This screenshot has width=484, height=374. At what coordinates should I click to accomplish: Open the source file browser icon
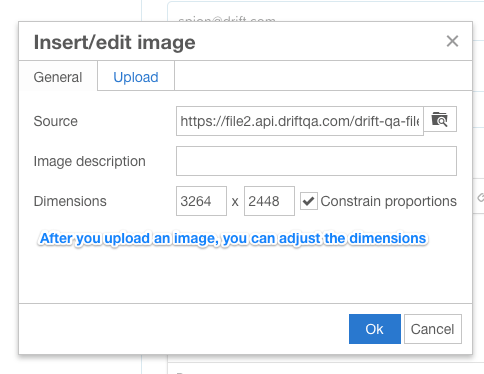[x=440, y=119]
